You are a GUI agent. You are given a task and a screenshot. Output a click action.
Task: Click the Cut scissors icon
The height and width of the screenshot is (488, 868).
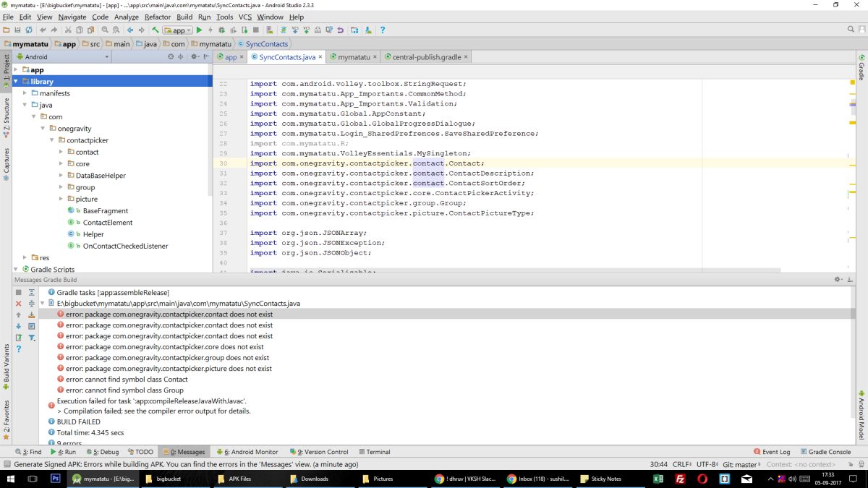click(68, 30)
